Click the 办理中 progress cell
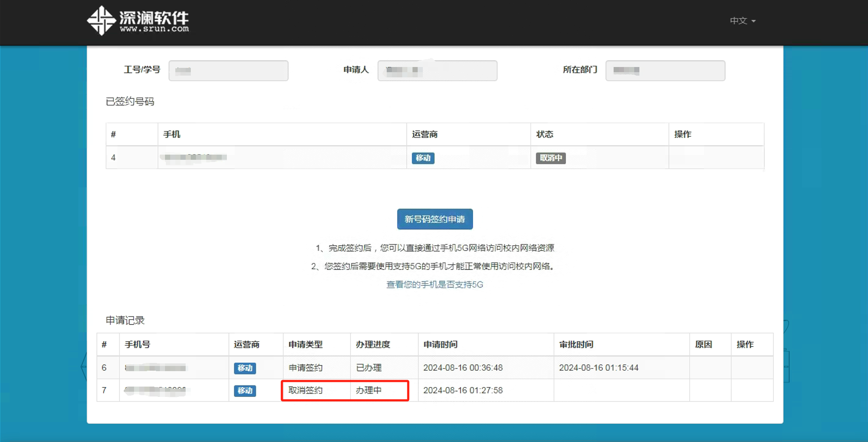This screenshot has height=442, width=868. pos(369,390)
